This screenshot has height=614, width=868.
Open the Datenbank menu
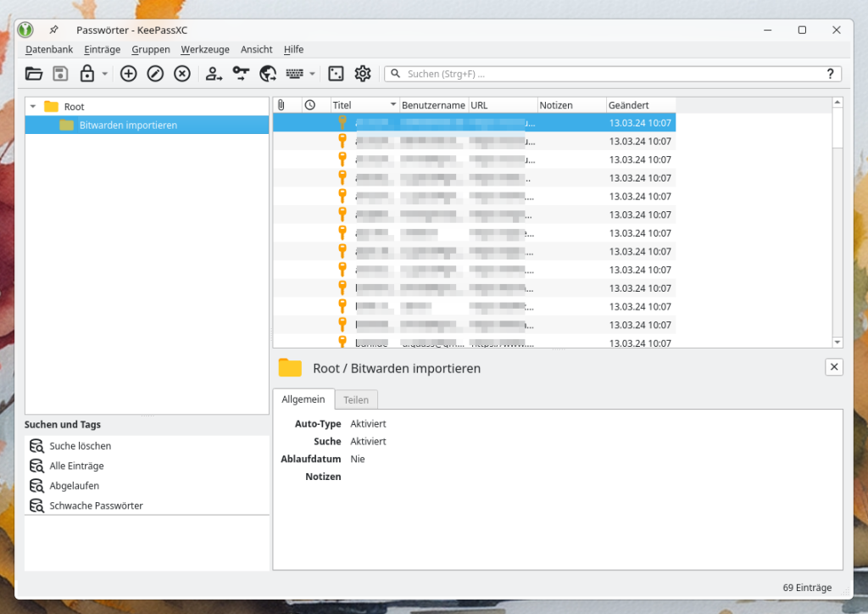(x=49, y=49)
